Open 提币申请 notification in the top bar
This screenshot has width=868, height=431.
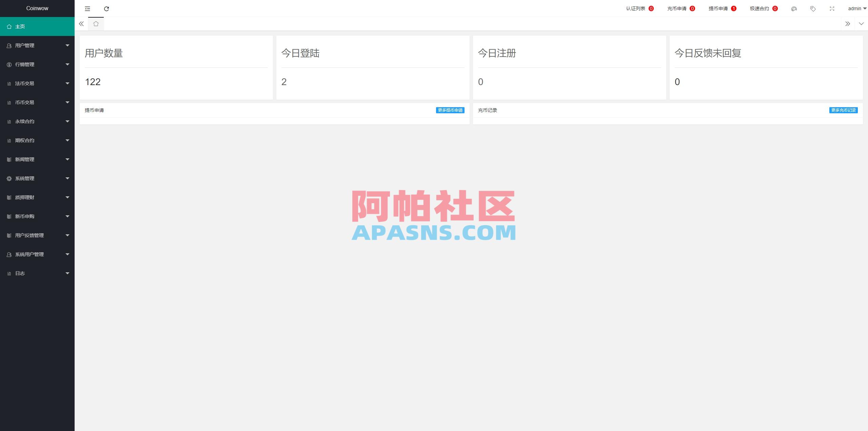(723, 8)
